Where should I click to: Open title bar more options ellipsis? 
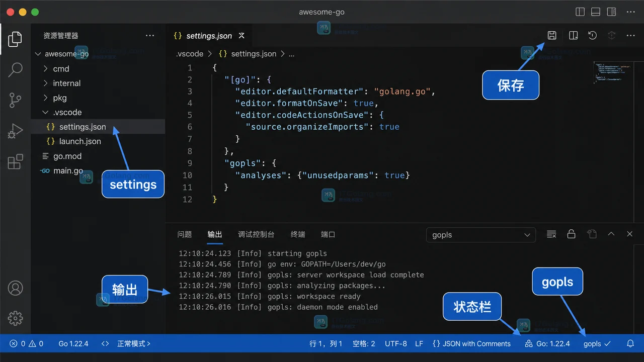click(630, 12)
